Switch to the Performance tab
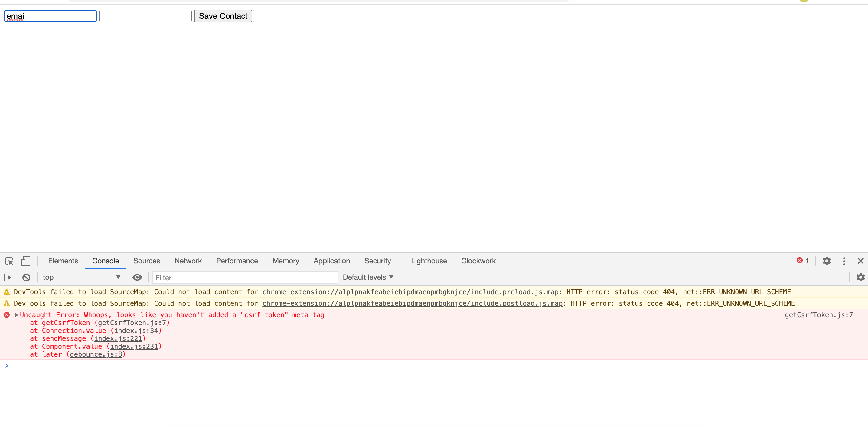Screen dimensions: 868x428 237,261
